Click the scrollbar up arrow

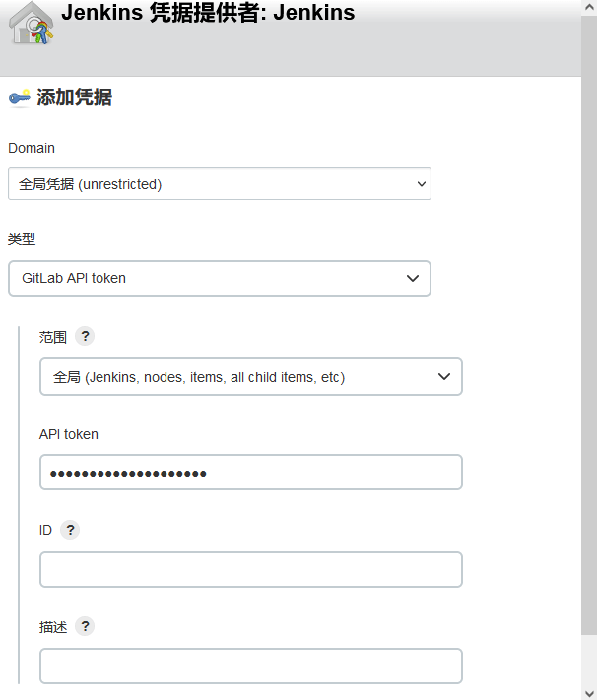[x=589, y=7]
